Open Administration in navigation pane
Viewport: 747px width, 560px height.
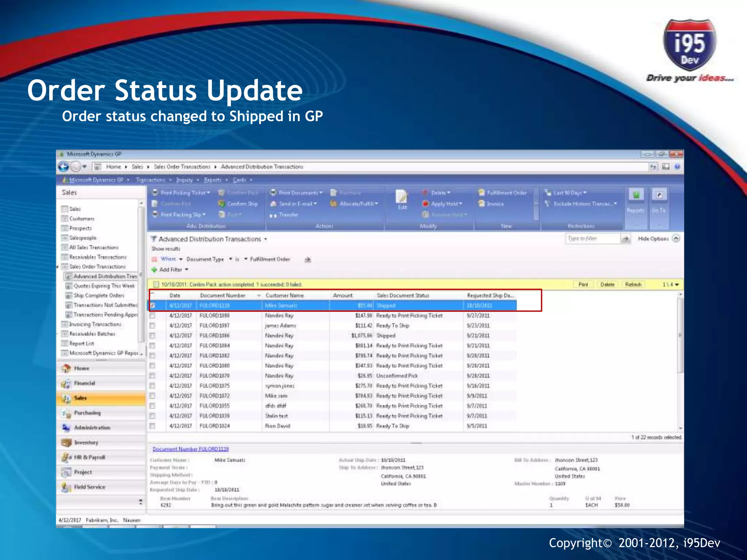tap(101, 428)
